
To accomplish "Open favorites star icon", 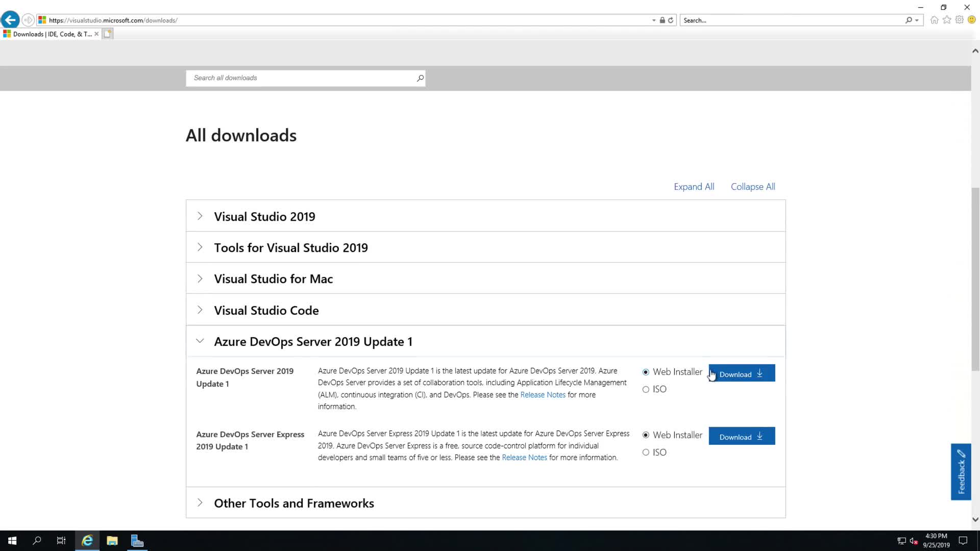I will click(947, 20).
